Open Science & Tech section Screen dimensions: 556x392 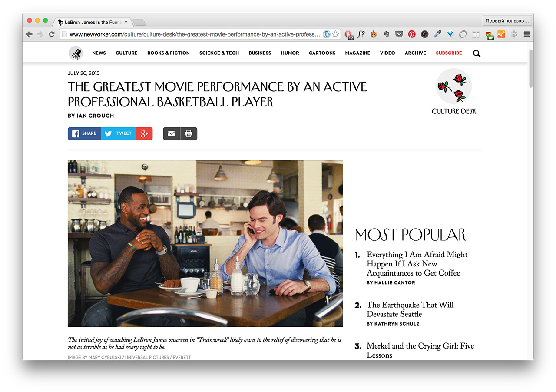pyautogui.click(x=219, y=53)
